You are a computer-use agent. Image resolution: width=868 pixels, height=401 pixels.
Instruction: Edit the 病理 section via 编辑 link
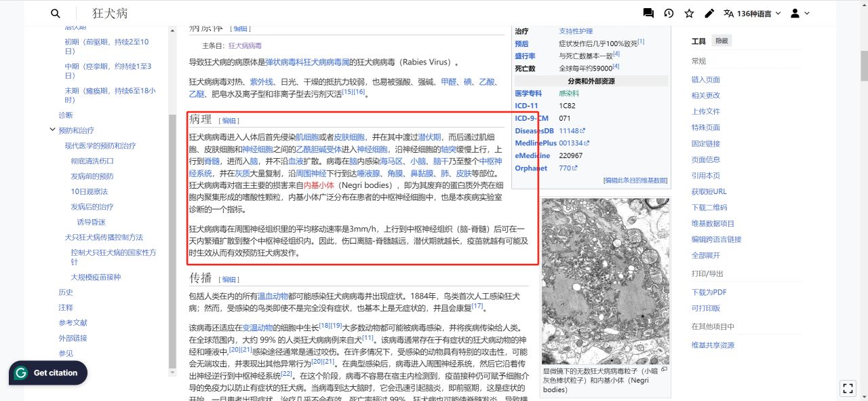click(229, 121)
